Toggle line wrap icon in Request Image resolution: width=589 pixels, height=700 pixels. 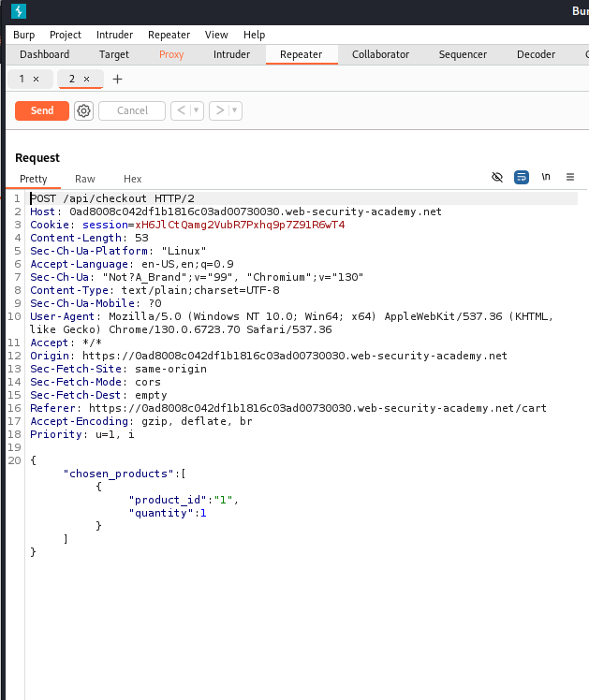pos(522,177)
